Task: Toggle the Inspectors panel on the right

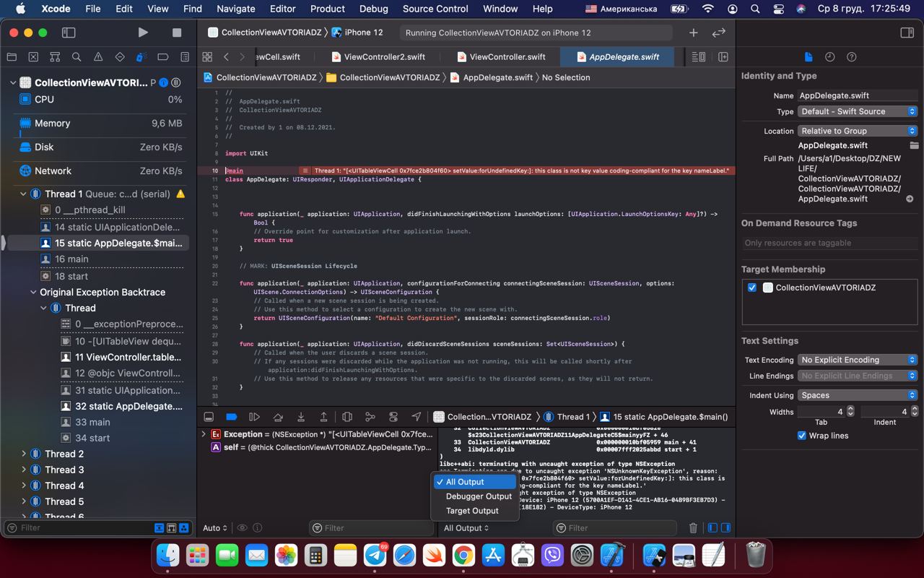Action: coord(907,33)
